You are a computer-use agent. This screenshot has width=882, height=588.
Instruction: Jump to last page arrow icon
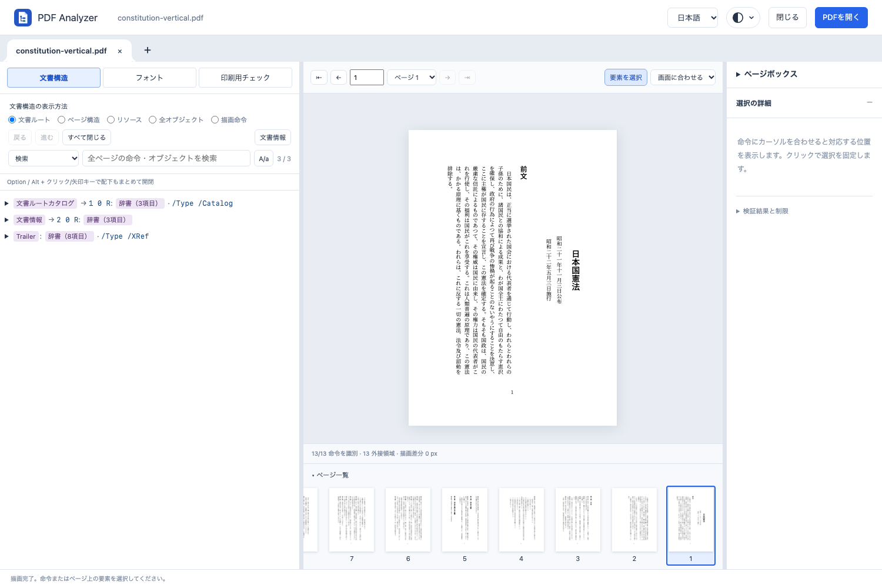(x=467, y=78)
